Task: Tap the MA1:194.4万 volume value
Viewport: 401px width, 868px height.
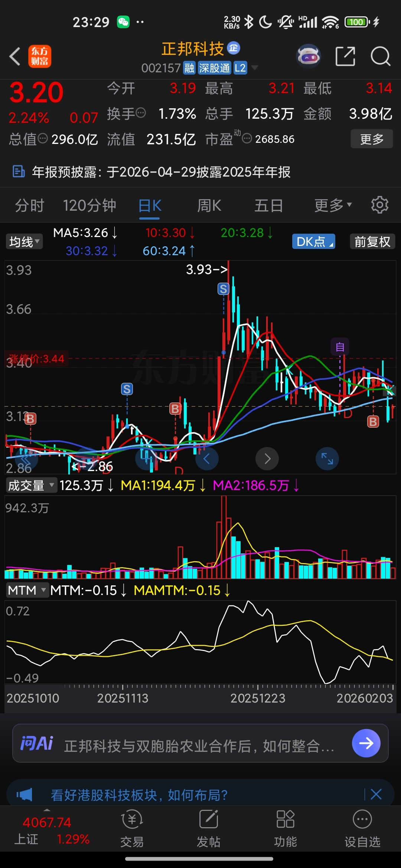Action: point(163,485)
